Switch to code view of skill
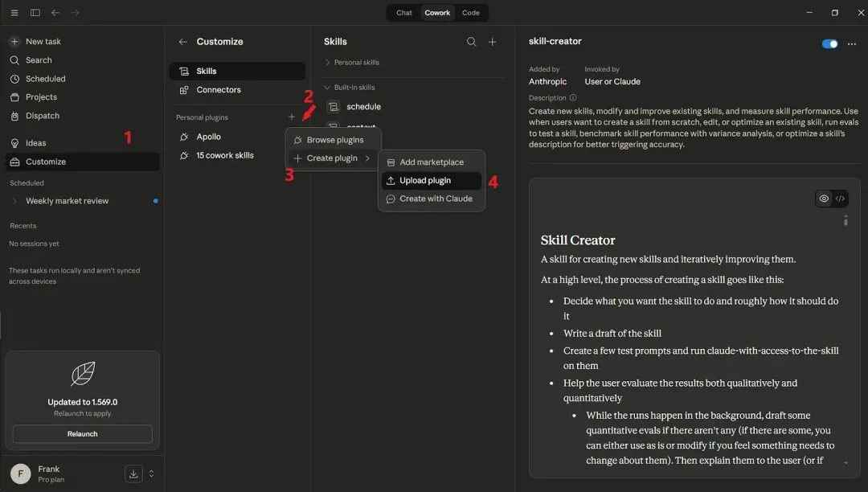Screen dimensions: 868x492 [840, 199]
